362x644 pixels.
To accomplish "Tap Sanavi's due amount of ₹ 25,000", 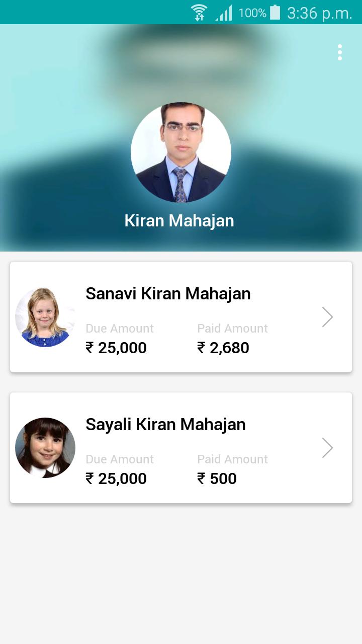I will pos(116,348).
